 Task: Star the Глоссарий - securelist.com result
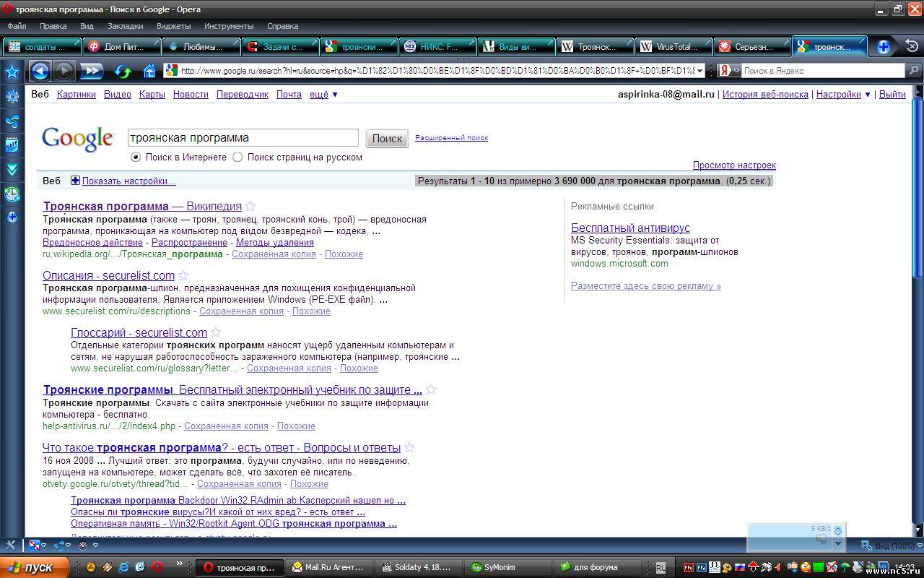tap(216, 332)
